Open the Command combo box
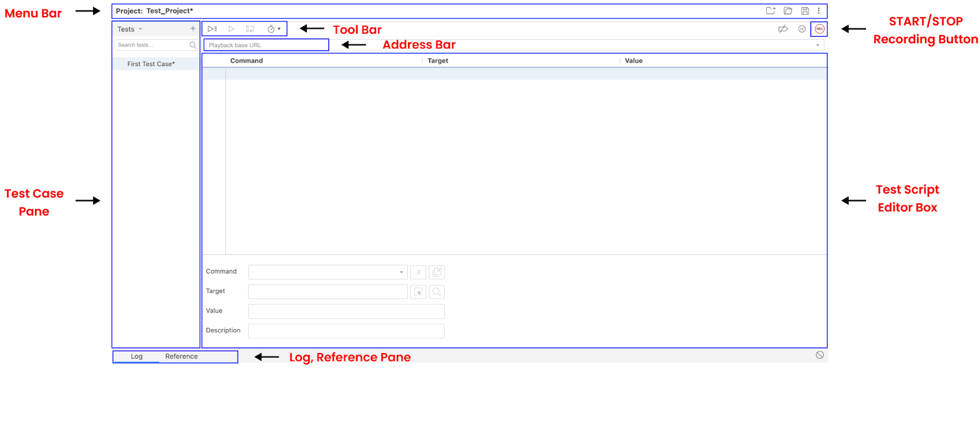Screen dimensions: 980x448 [x=328, y=272]
